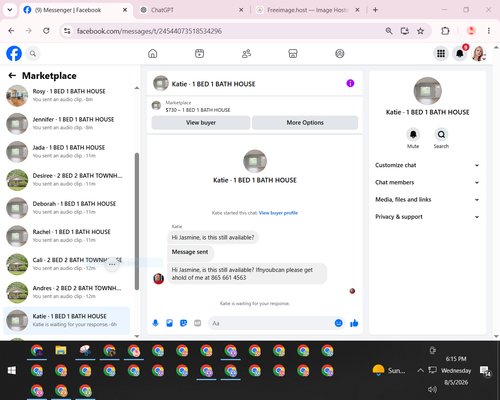
Task: Open the Facebook menu grid icon
Action: click(441, 53)
